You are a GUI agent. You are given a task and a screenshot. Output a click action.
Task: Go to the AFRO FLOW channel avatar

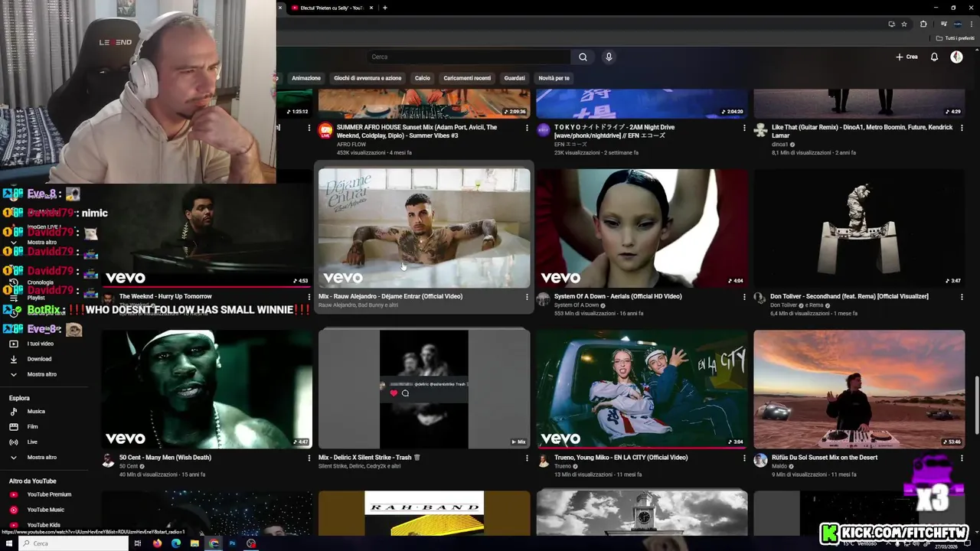325,130
